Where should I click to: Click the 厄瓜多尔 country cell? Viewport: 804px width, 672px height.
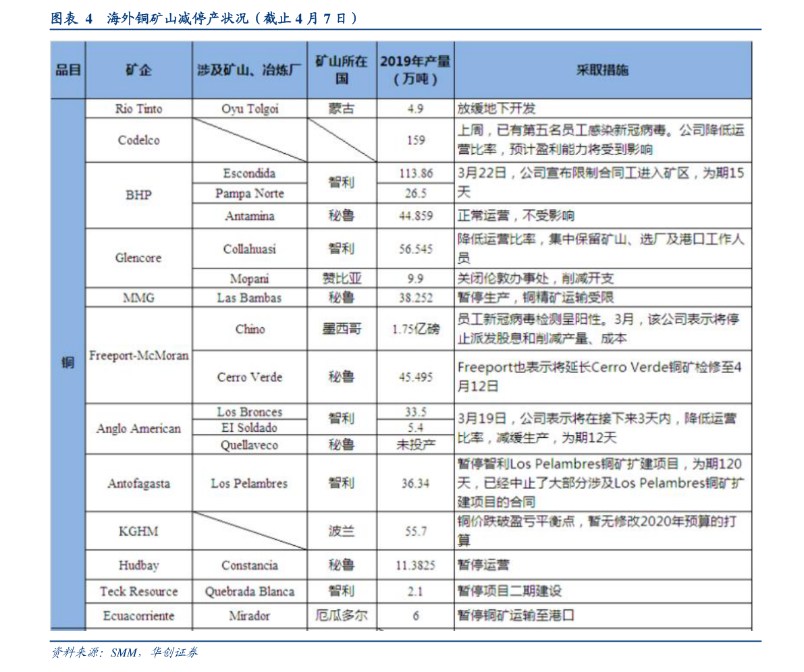(342, 615)
